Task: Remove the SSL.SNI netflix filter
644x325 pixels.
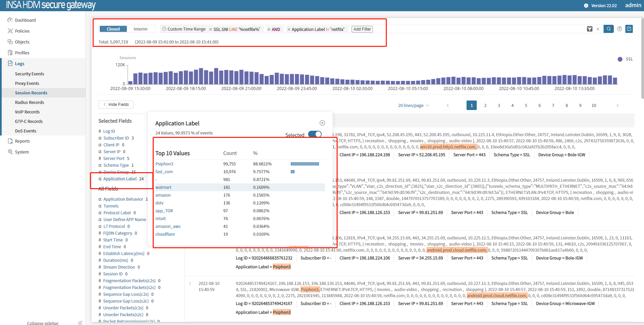Action: [210, 30]
